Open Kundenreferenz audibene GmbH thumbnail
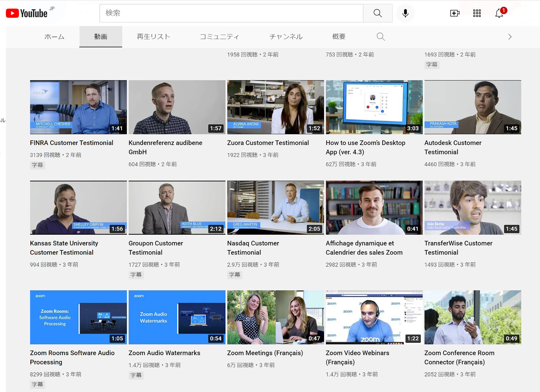 pyautogui.click(x=177, y=107)
